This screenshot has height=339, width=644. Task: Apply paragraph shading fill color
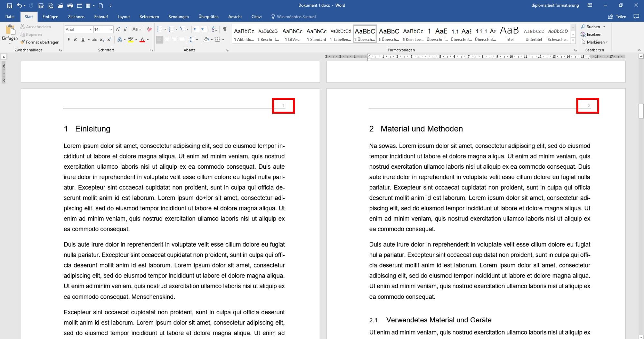(206, 40)
